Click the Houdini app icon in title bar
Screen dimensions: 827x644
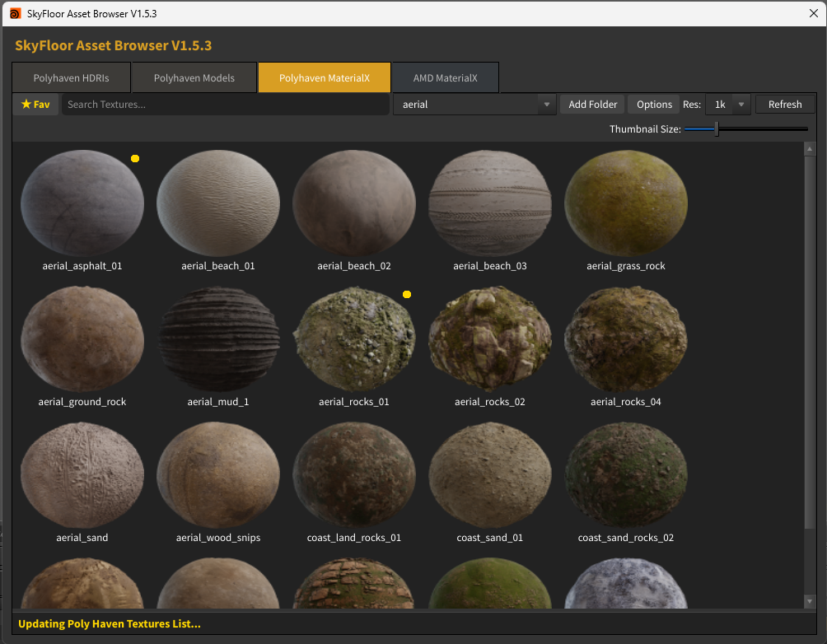click(x=16, y=14)
